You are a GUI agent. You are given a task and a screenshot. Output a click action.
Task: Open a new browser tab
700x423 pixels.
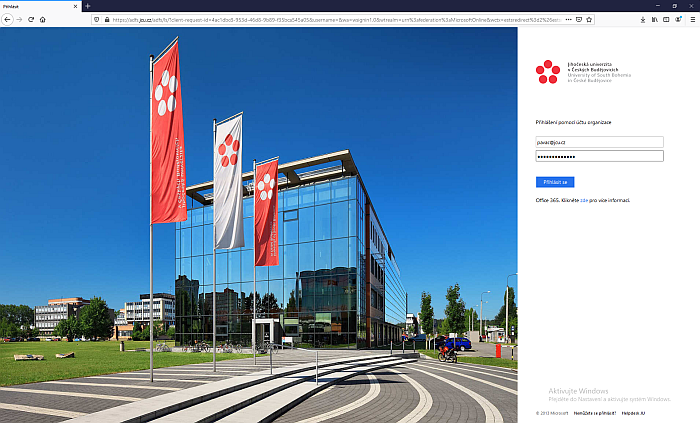click(88, 6)
